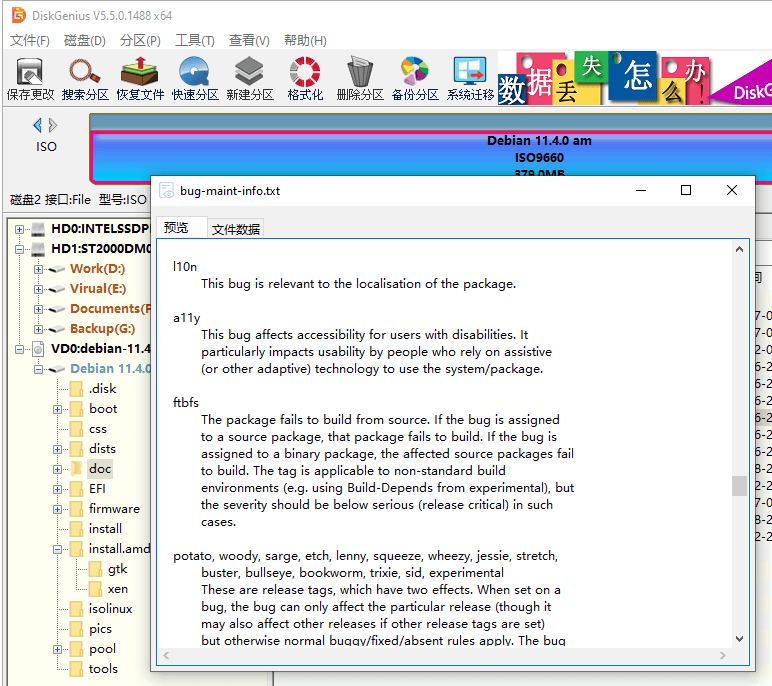
Task: Click the Save Changes (保存更改) toolbar icon
Action: (x=30, y=78)
